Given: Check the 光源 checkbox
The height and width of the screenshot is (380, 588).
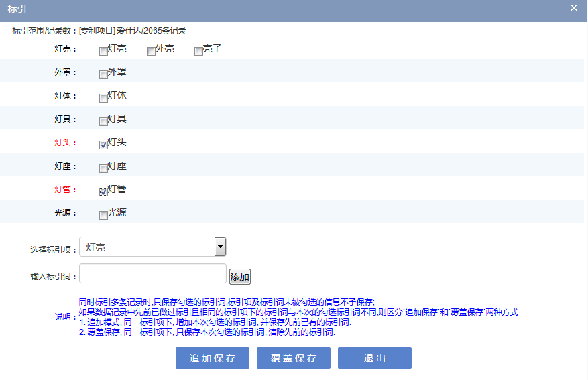Looking at the screenshot, I should click(x=103, y=216).
